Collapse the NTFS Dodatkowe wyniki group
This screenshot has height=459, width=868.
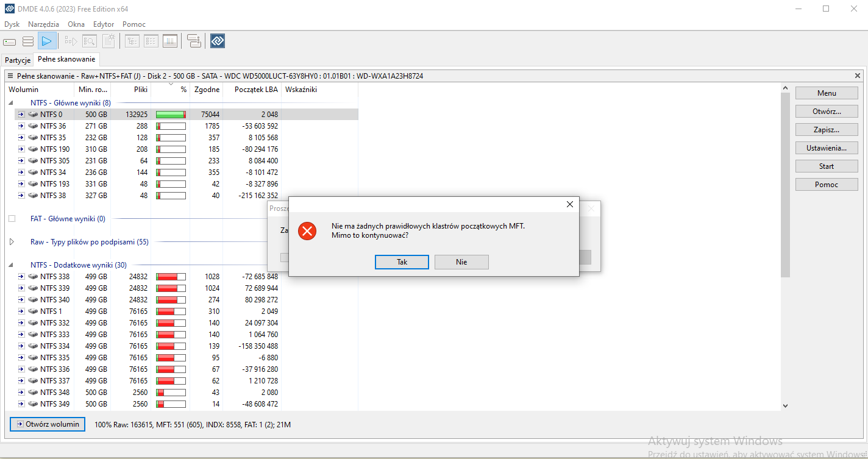click(12, 265)
